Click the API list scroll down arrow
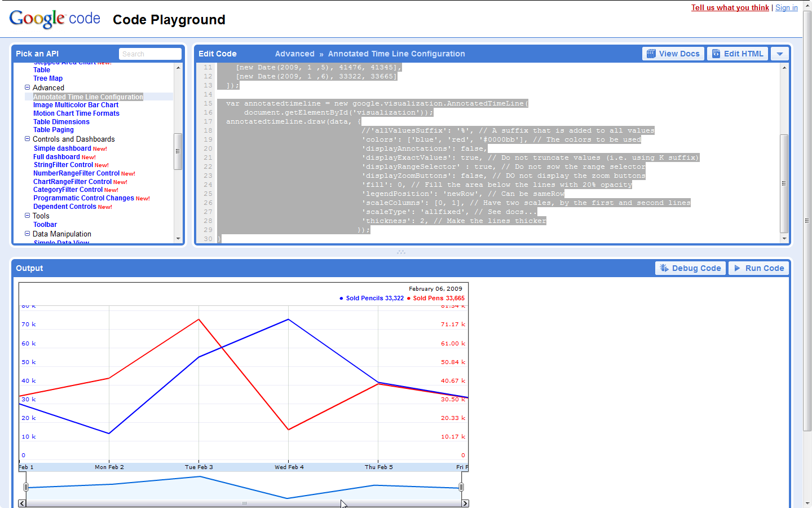This screenshot has width=812, height=508. tap(178, 239)
